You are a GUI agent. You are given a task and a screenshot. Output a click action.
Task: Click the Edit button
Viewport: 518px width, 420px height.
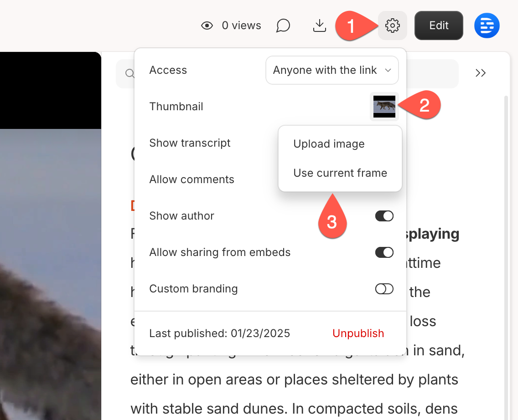[439, 26]
